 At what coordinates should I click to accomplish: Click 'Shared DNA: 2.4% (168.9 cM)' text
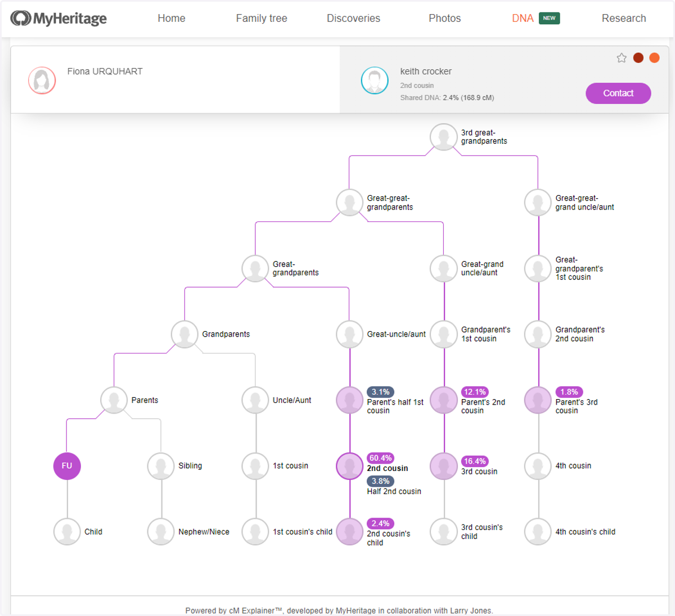pos(447,98)
